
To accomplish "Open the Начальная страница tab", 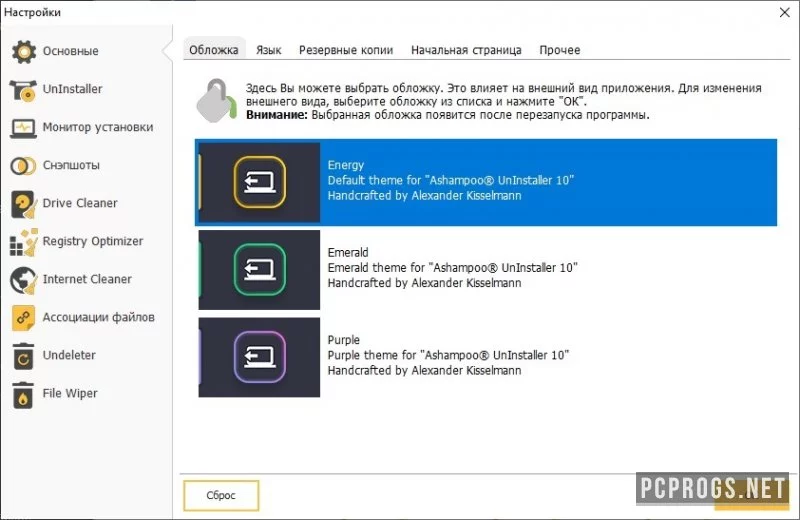I will pos(466,50).
